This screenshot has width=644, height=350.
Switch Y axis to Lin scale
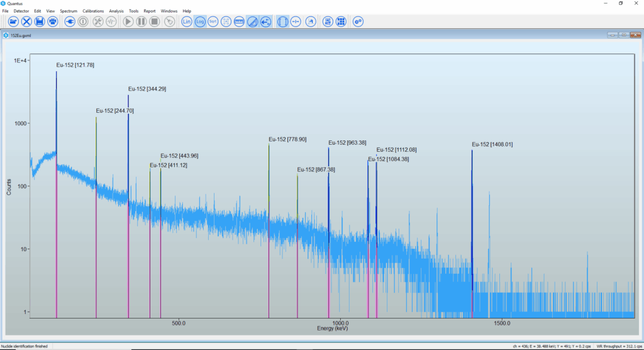(186, 22)
